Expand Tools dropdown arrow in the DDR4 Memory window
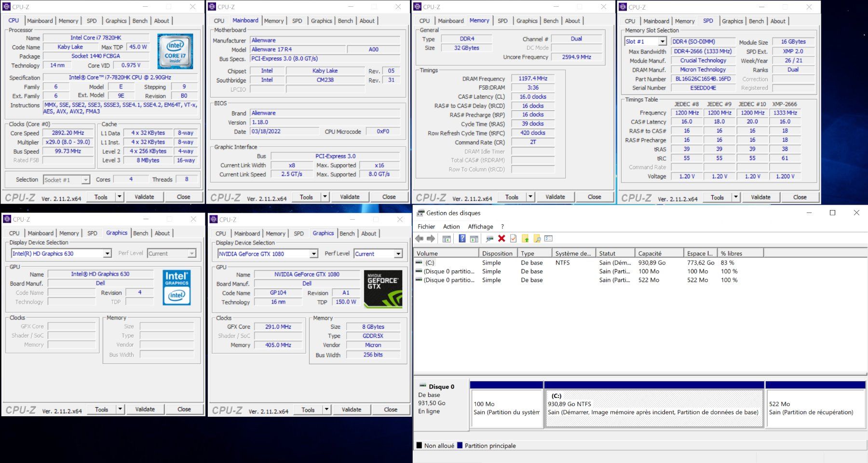 (x=530, y=197)
